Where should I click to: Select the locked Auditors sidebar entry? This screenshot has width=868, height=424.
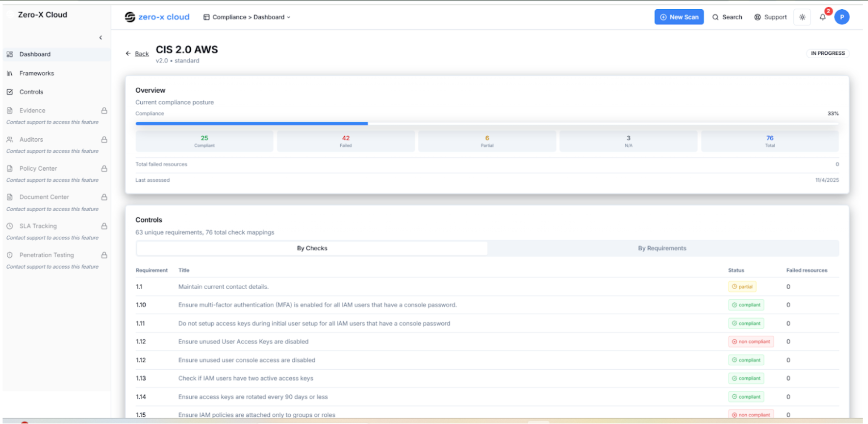56,139
